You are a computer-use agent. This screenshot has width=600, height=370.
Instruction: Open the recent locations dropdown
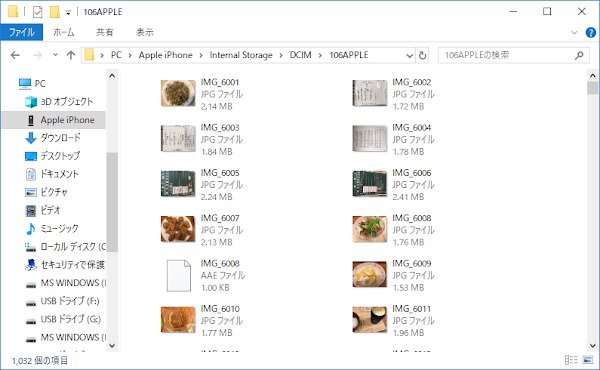[x=55, y=55]
